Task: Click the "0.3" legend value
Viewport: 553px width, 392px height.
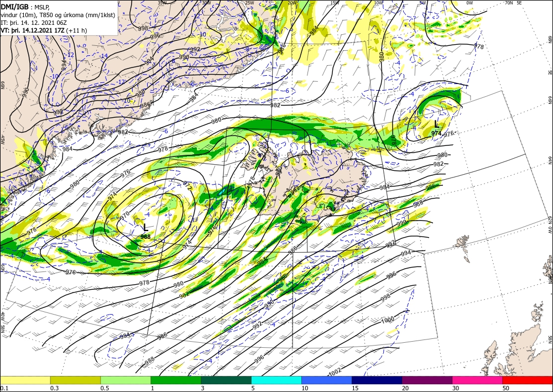Action: point(54,388)
